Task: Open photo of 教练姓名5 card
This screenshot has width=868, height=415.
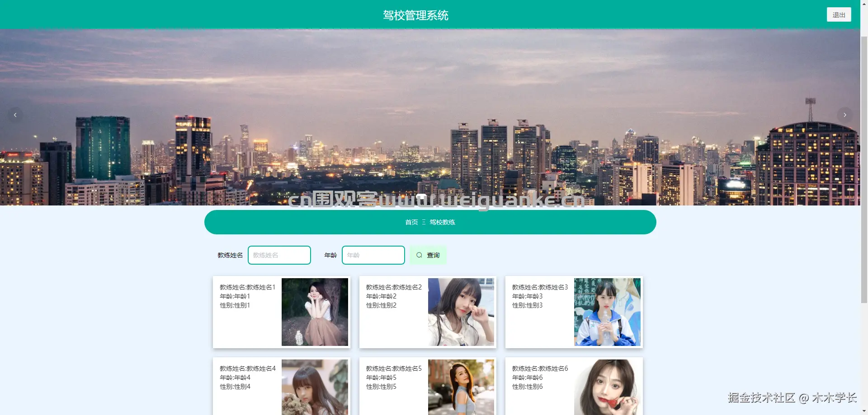Action: click(x=461, y=387)
